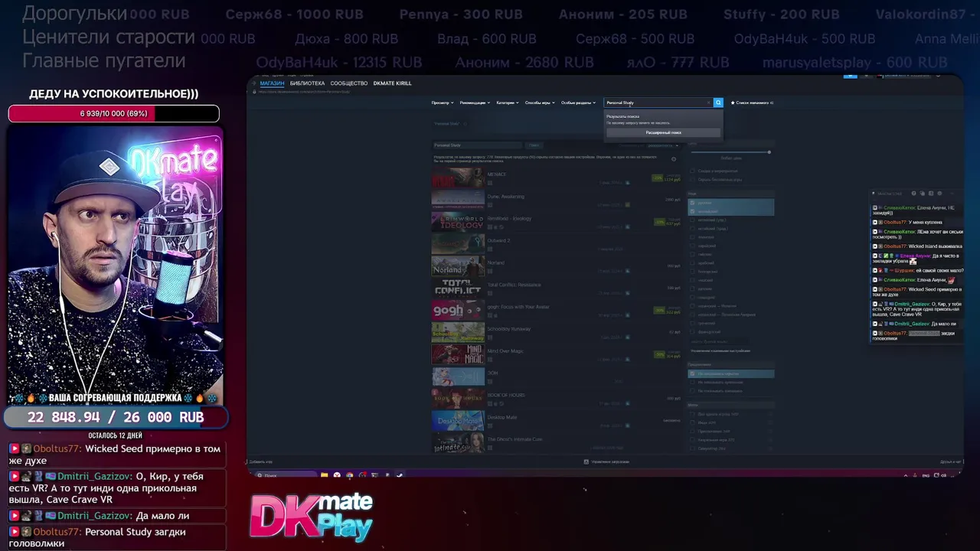The image size is (980, 551).
Task: Click the blue magnifier search button in Steam store
Action: (x=718, y=103)
